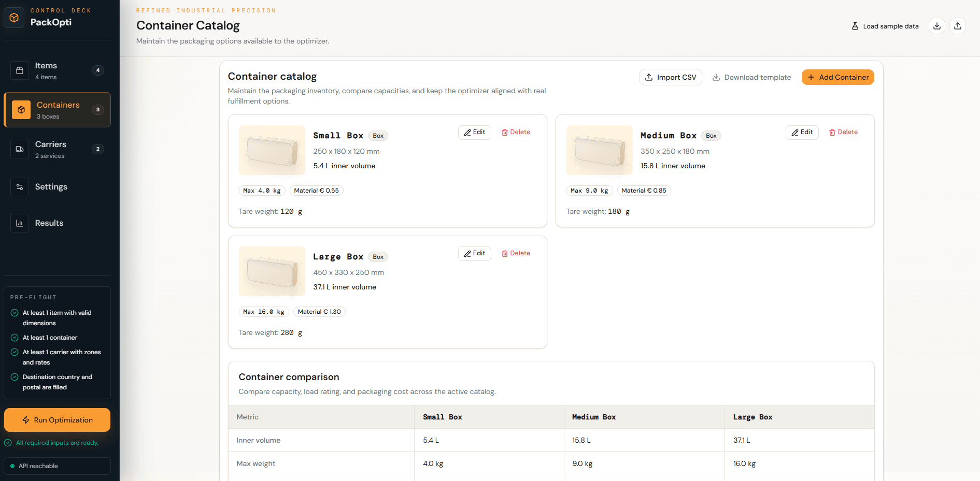Open Settings from the sidebar
980x481 pixels.
click(57, 187)
